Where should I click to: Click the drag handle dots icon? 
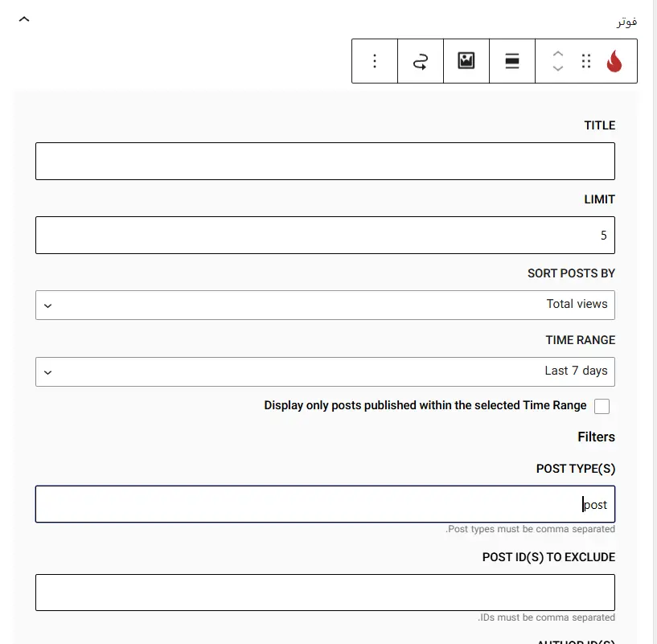(x=585, y=61)
